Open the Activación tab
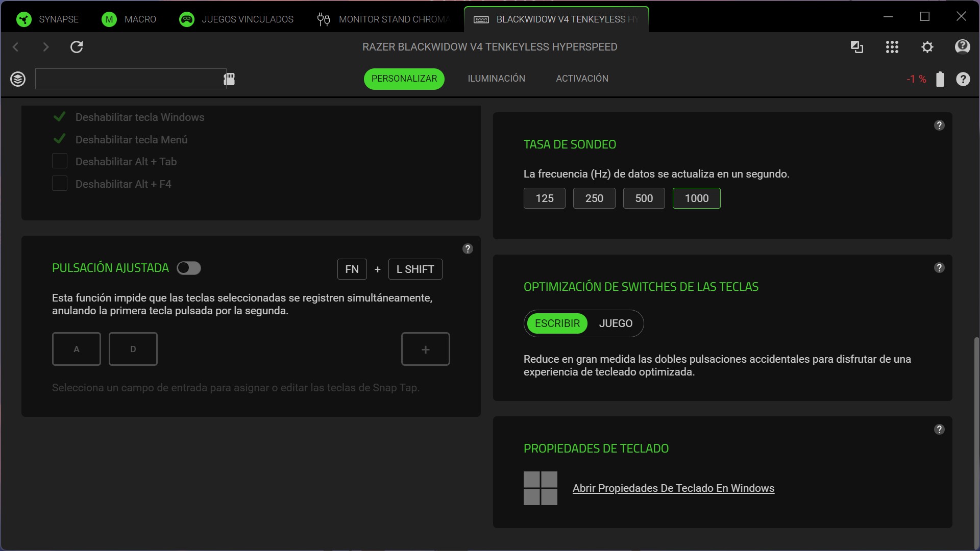This screenshot has height=551, width=980. pos(582,79)
